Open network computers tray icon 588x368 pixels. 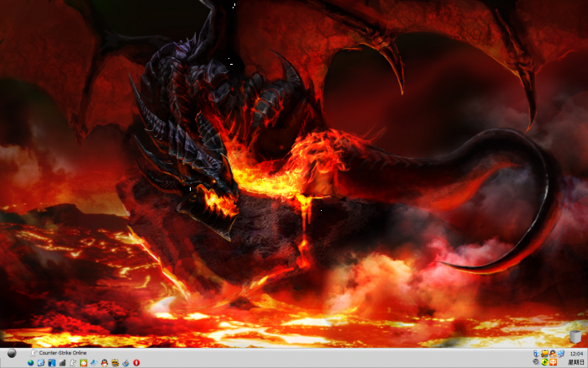(561, 354)
